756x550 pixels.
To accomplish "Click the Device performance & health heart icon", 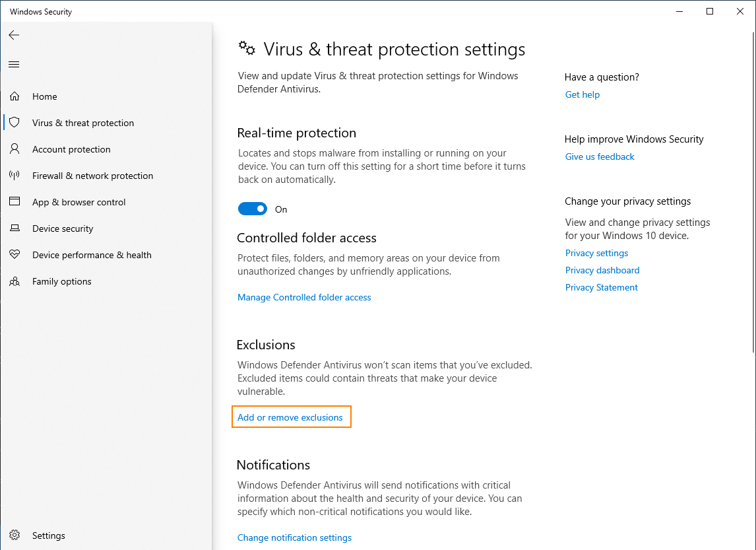I will click(15, 255).
